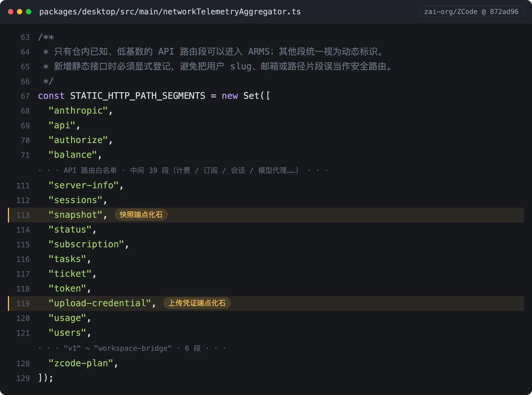Click the "ticket" string
This screenshot has width=532, height=395.
(70, 274)
